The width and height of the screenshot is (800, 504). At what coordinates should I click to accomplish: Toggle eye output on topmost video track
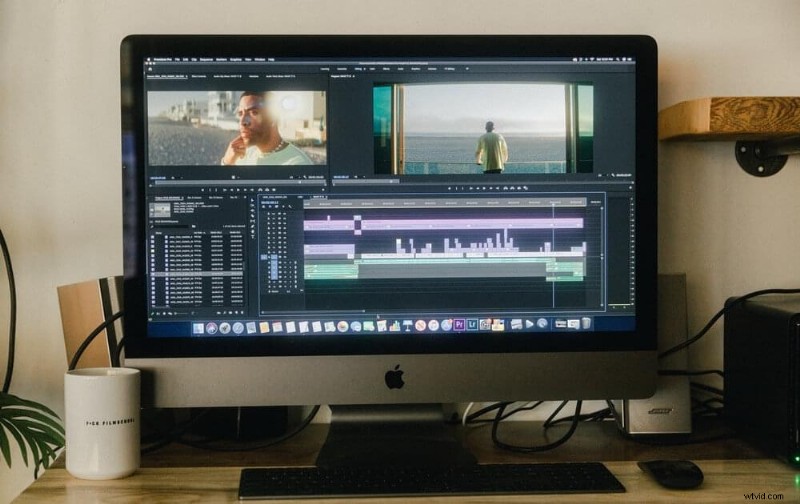tap(284, 214)
